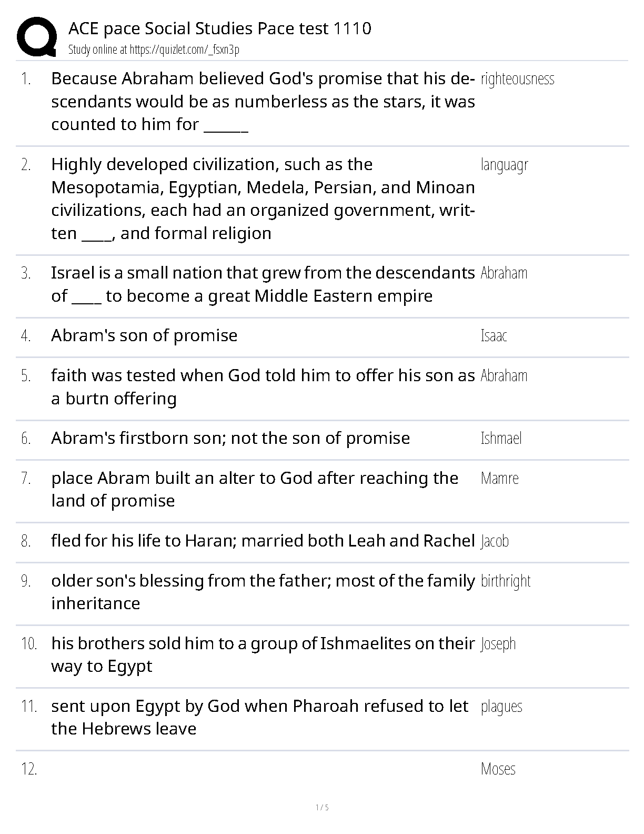Select the 'Abraham' answer for item 5
Viewport: 644px width, 834px height.
tap(504, 376)
